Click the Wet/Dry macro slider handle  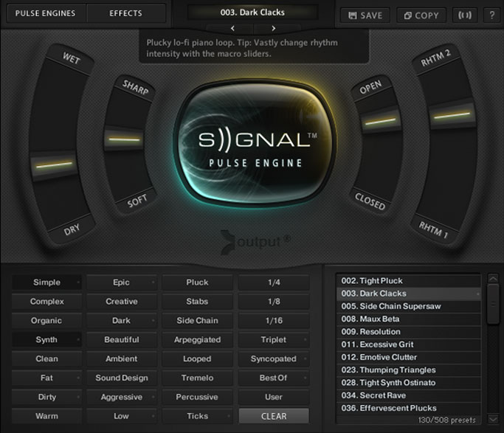tap(54, 165)
